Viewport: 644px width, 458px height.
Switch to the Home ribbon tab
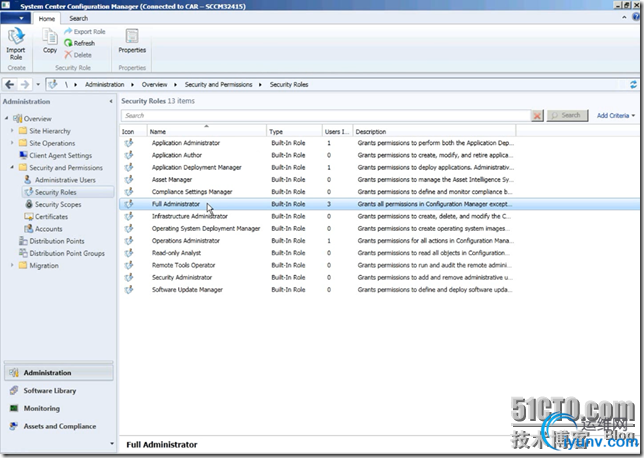pyautogui.click(x=46, y=18)
